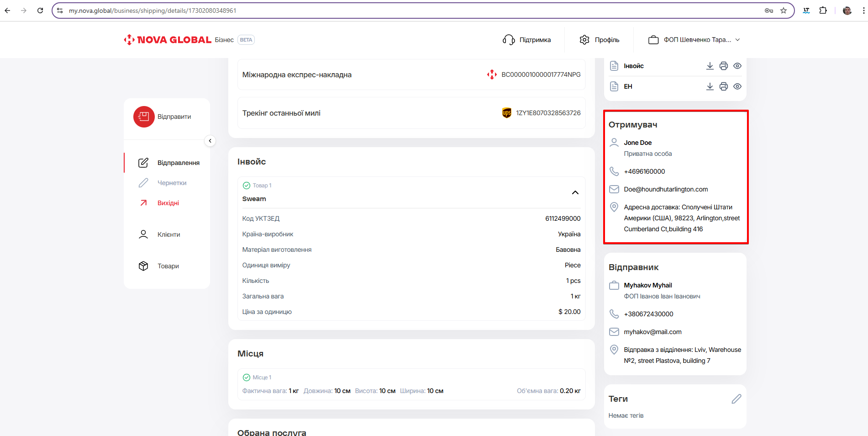
Task: Click the red Відправити send icon
Action: pos(144,117)
